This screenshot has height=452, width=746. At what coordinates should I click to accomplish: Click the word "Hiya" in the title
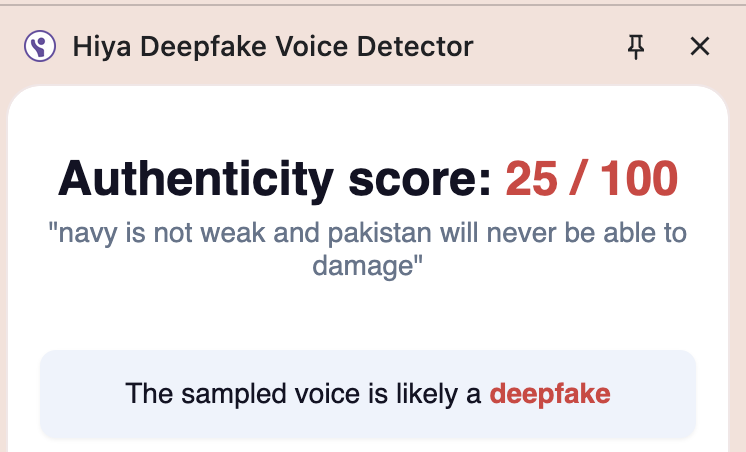96,46
